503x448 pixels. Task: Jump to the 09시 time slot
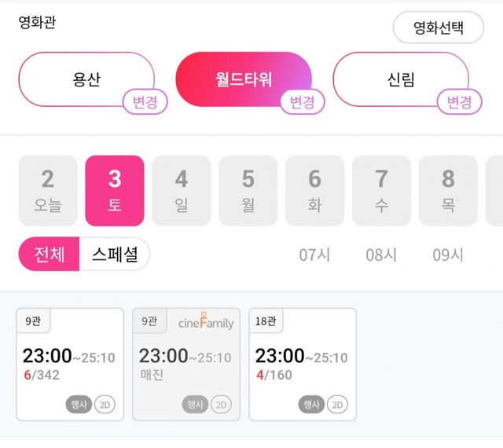click(448, 255)
